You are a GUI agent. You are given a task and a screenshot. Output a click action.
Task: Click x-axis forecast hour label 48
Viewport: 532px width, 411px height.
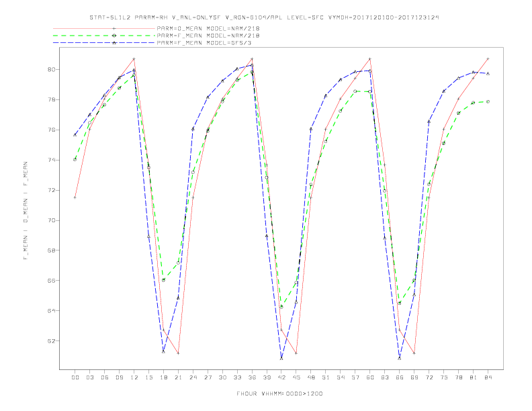(311, 377)
